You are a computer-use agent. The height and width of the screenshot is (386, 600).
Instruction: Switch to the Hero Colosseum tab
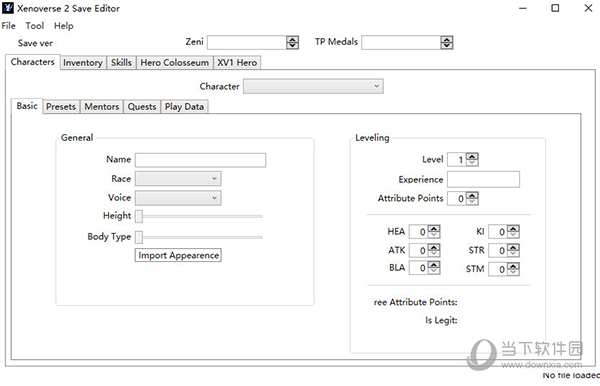[x=174, y=63]
